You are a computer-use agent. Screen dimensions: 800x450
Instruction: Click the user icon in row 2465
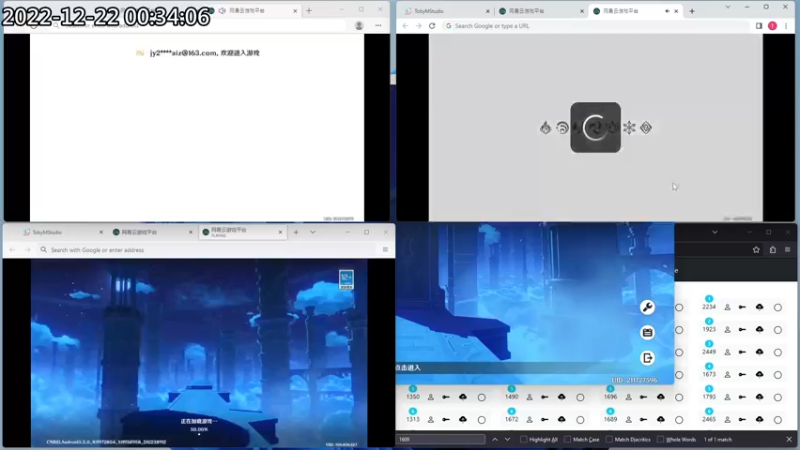tap(728, 419)
